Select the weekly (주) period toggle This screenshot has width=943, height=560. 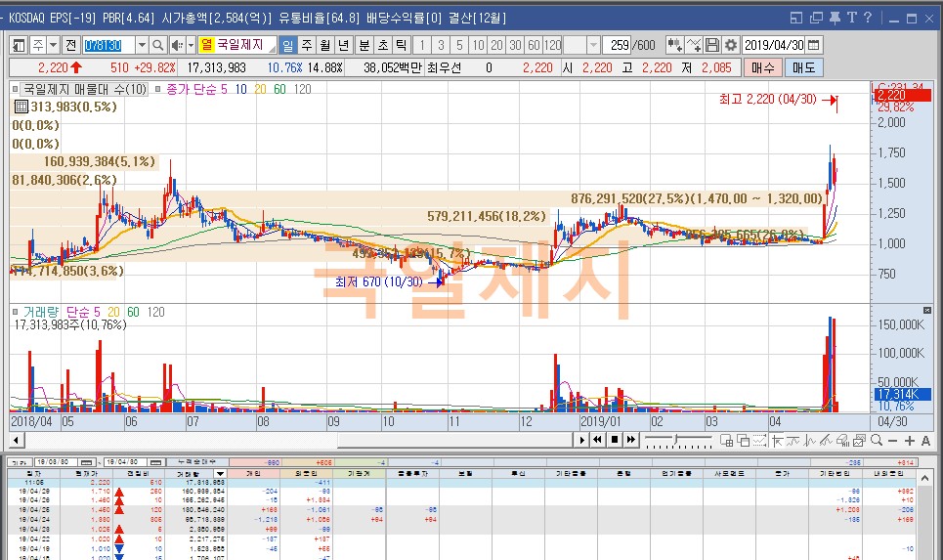pos(307,45)
